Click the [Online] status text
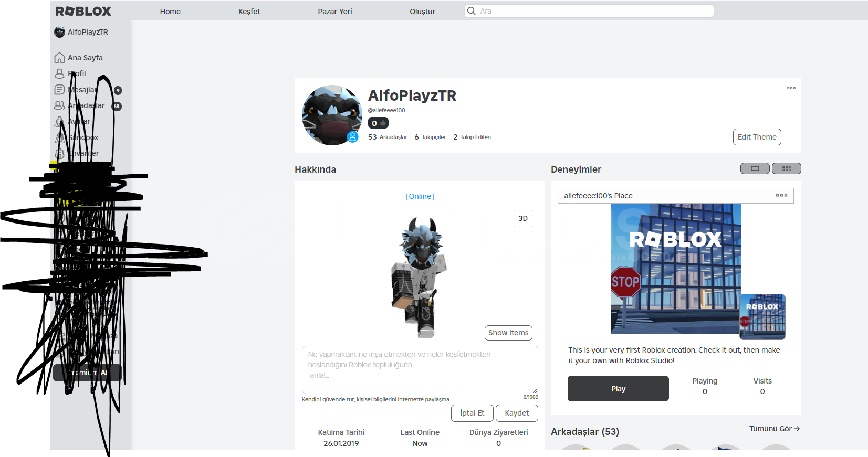Viewport: 868px width, 457px height. coord(420,196)
